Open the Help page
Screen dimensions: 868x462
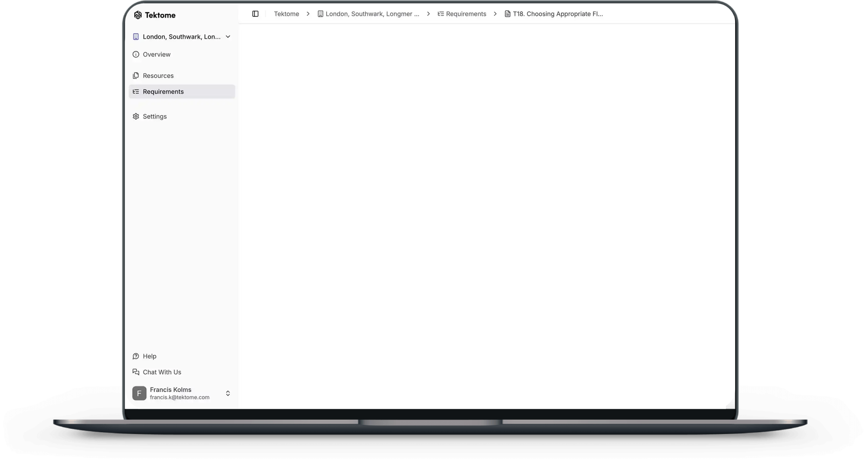[x=182, y=356]
